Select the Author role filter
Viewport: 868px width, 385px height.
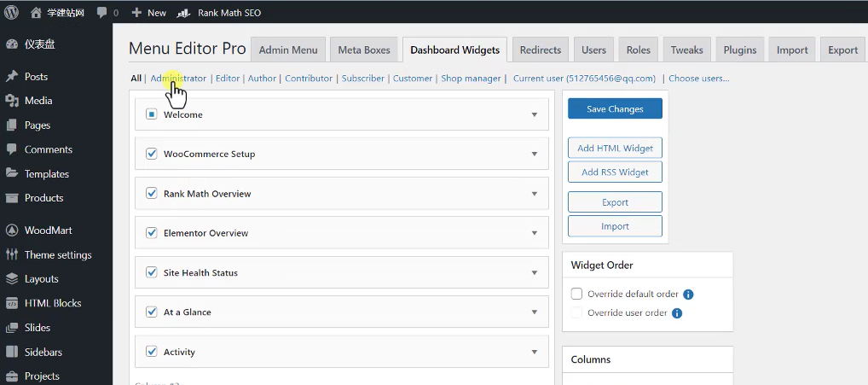[262, 79]
